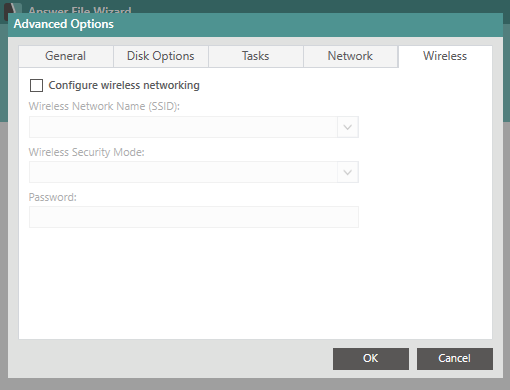Go to the Network tab
The width and height of the screenshot is (510, 390).
coord(350,56)
